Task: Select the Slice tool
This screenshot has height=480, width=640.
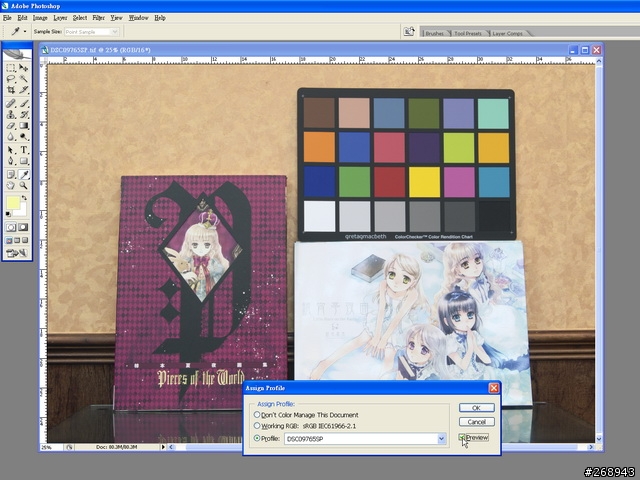Action: coord(23,89)
